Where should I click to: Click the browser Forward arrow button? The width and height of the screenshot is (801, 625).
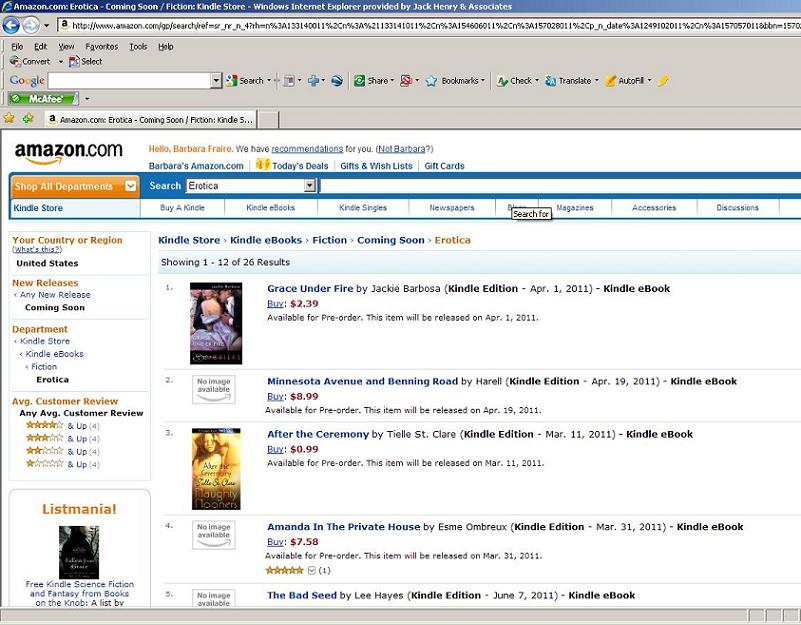coord(31,25)
